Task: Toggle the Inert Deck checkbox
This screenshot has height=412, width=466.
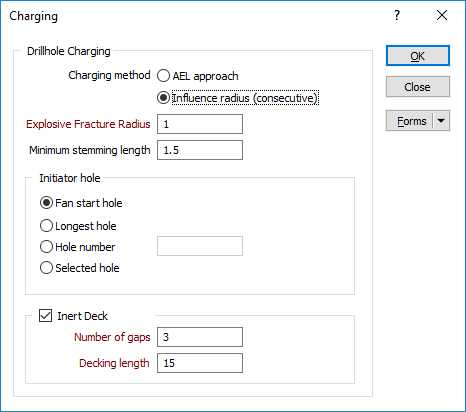Action: coord(45,315)
